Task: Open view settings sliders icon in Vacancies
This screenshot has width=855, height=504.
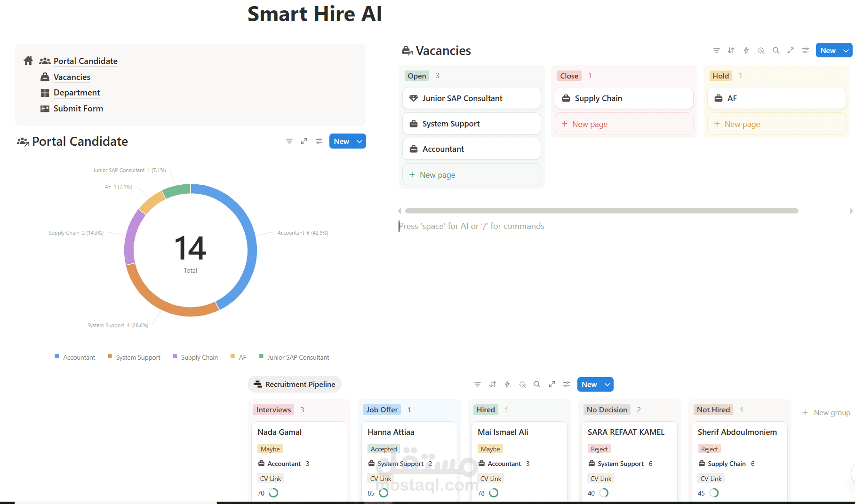Action: click(806, 50)
